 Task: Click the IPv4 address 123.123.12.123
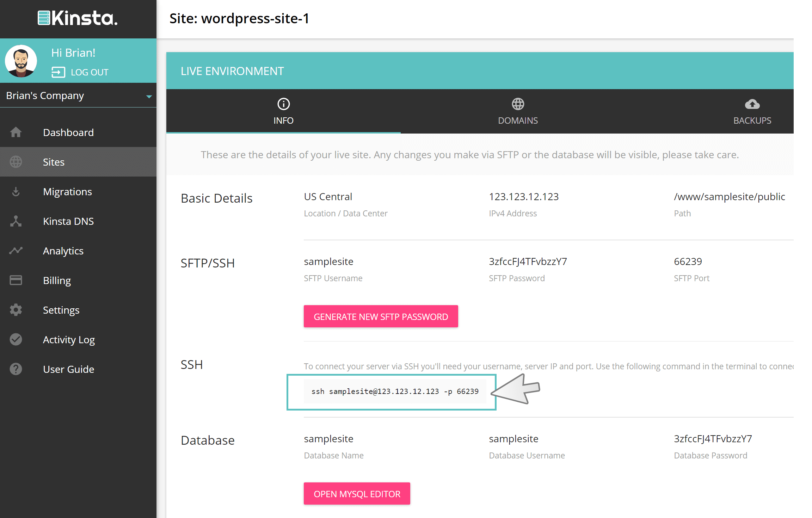(524, 197)
